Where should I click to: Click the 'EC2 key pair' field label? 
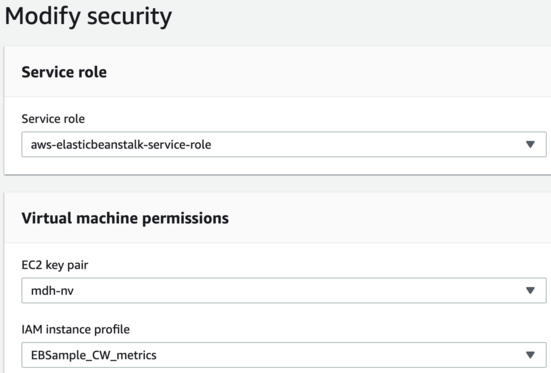55,265
